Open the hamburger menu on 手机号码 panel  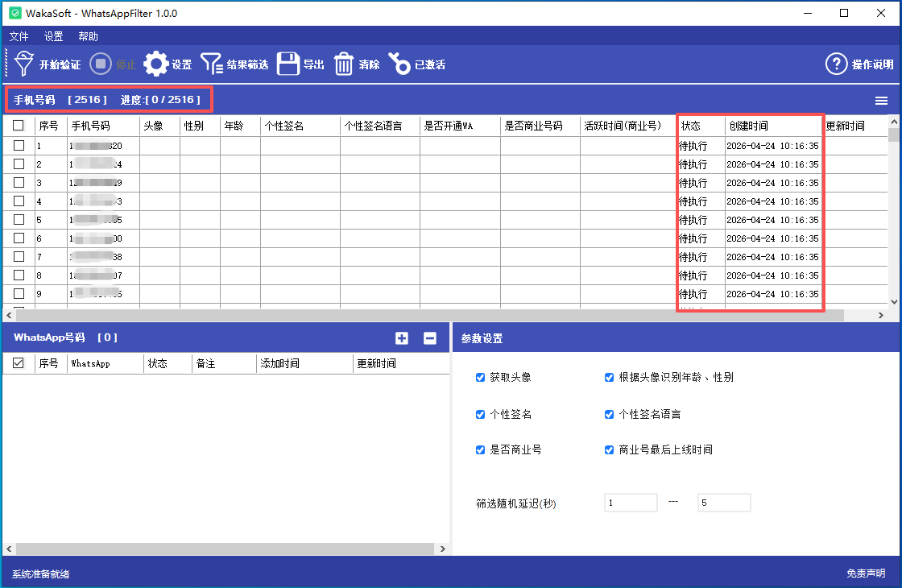tap(882, 101)
